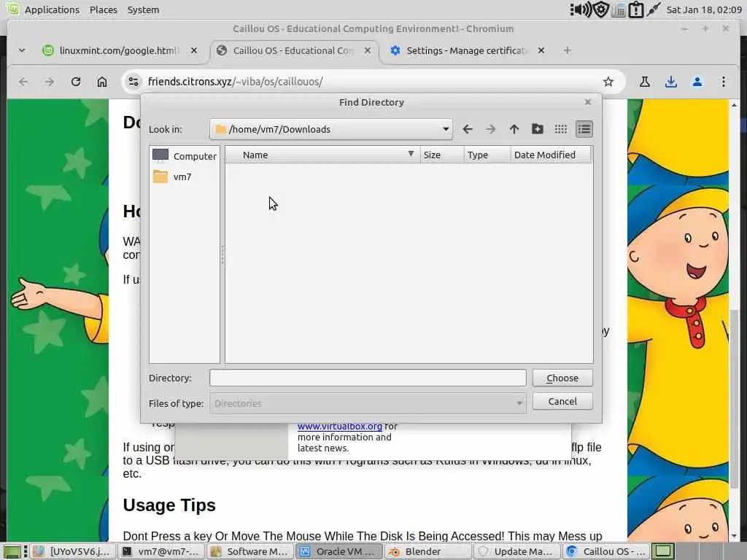Close the linuxmint.com tab

(x=194, y=50)
